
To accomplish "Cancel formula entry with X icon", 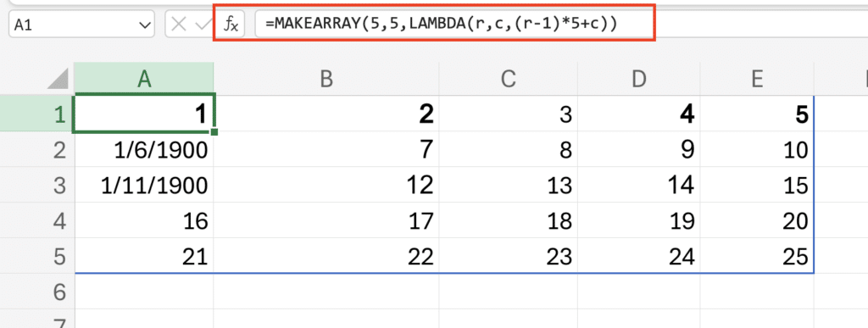I will (178, 25).
